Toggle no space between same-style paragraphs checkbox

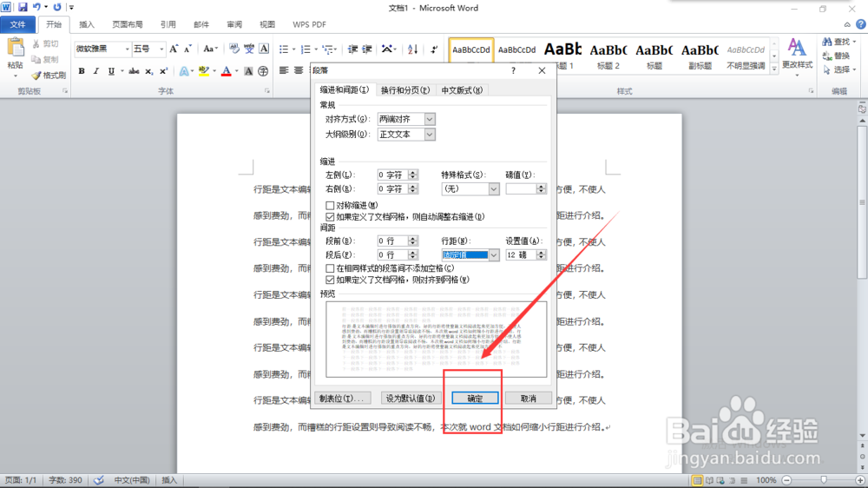(330, 268)
